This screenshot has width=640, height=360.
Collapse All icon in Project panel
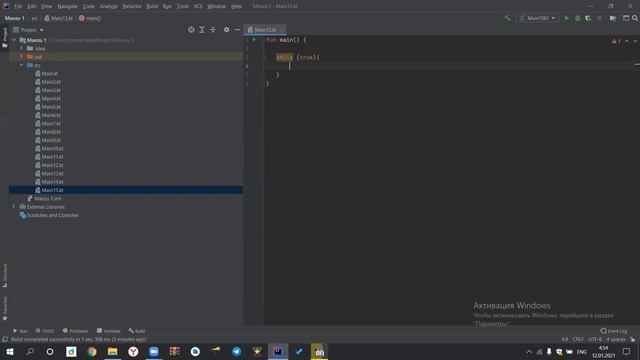coord(213,30)
